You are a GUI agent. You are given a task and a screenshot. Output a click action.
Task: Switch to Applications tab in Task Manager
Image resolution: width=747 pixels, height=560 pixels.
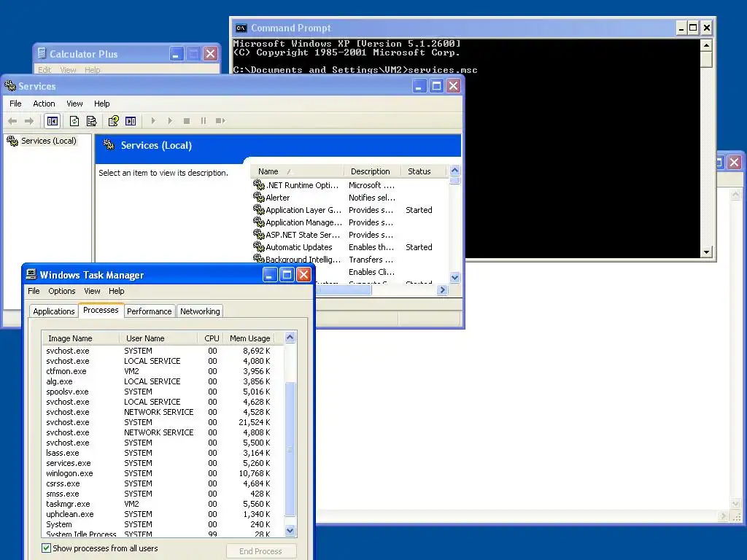pos(53,311)
